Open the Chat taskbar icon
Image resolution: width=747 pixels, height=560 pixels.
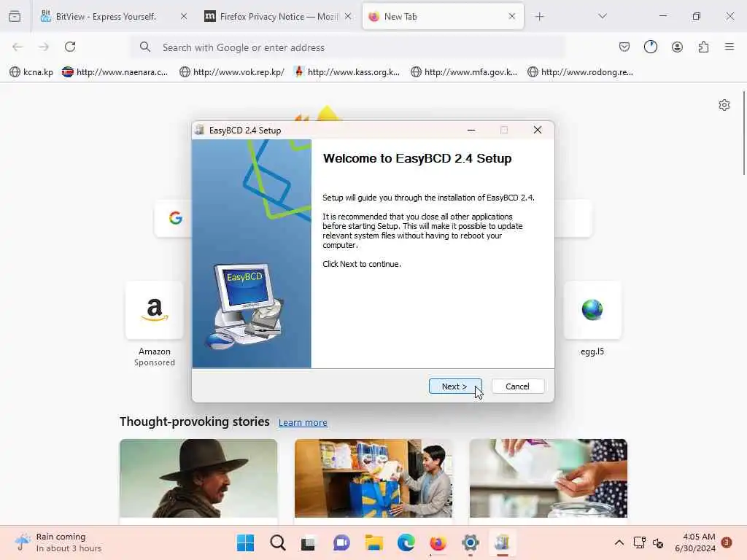(341, 542)
